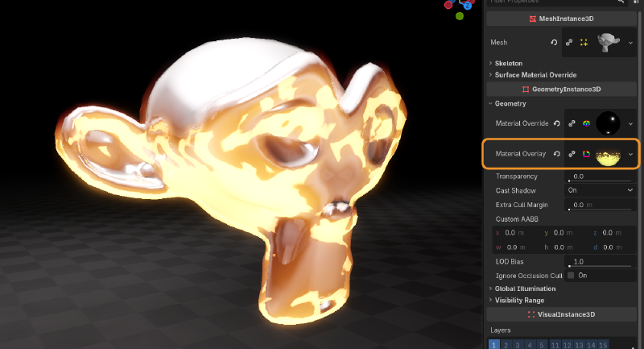Open the Material Override dropdown arrow
Viewport: 644px width, 349px height.
(630, 123)
